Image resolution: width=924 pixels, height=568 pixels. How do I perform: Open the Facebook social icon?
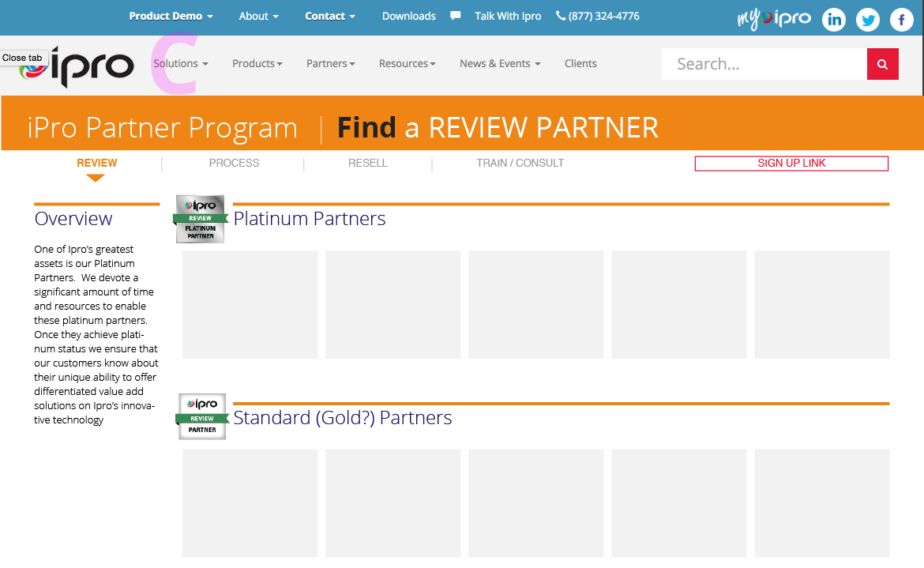pyautogui.click(x=902, y=20)
